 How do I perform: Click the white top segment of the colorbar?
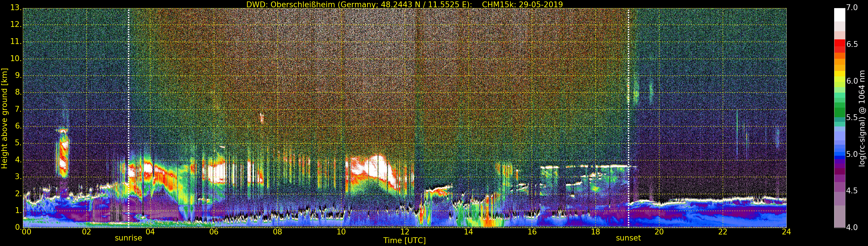839,14
